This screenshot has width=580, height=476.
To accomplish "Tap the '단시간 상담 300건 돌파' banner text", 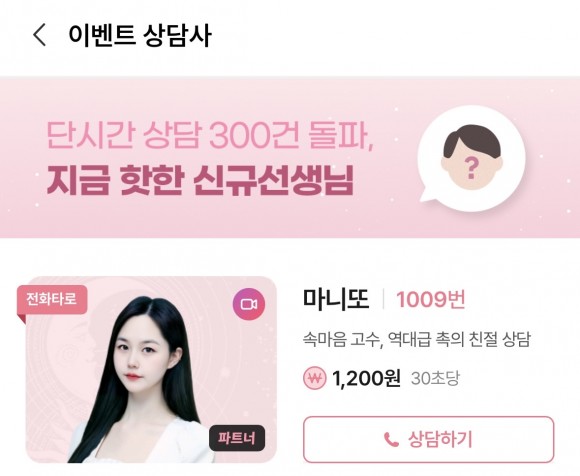I will 210,135.
